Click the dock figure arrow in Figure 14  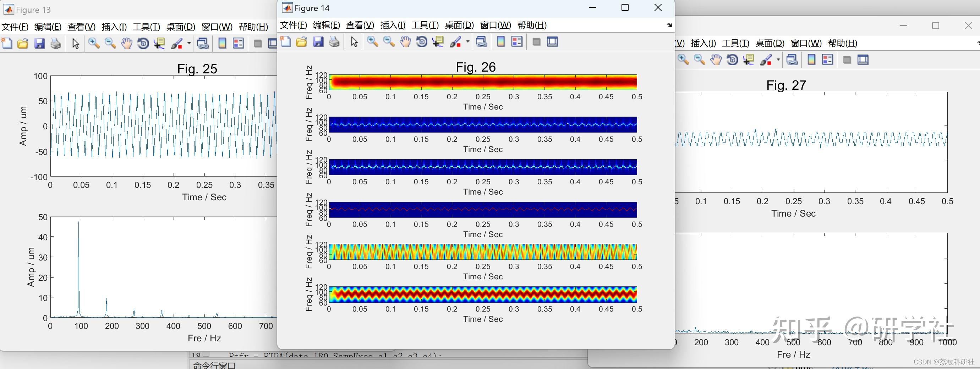click(669, 26)
